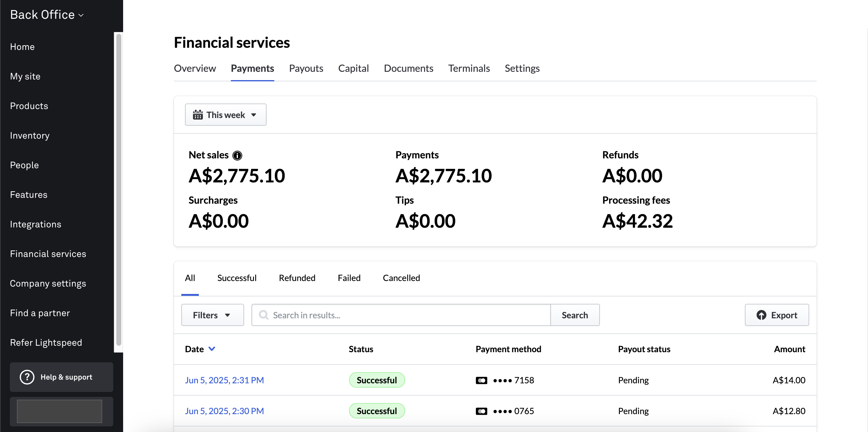868x432 pixels.
Task: Click the Status column header
Action: coord(361,349)
